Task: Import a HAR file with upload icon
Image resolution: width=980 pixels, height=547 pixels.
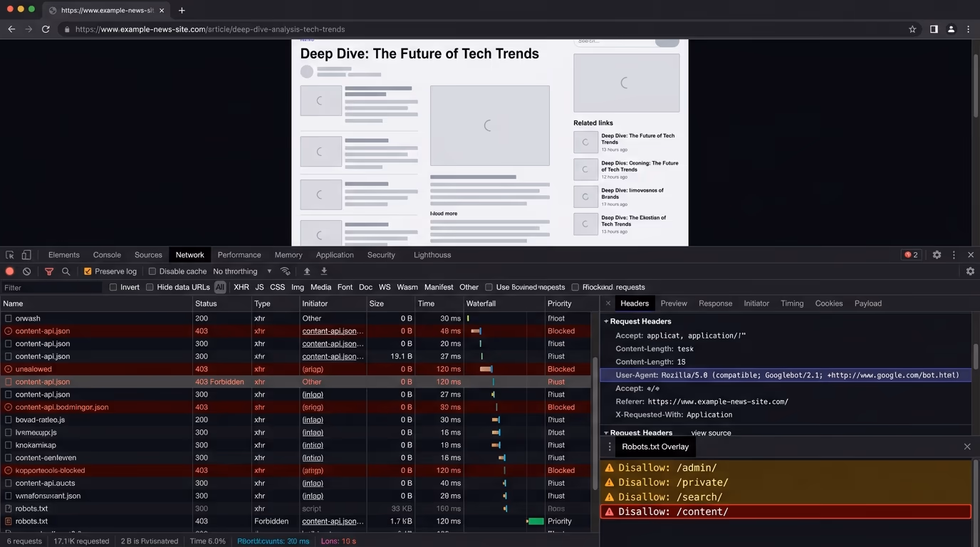Action: tap(307, 271)
